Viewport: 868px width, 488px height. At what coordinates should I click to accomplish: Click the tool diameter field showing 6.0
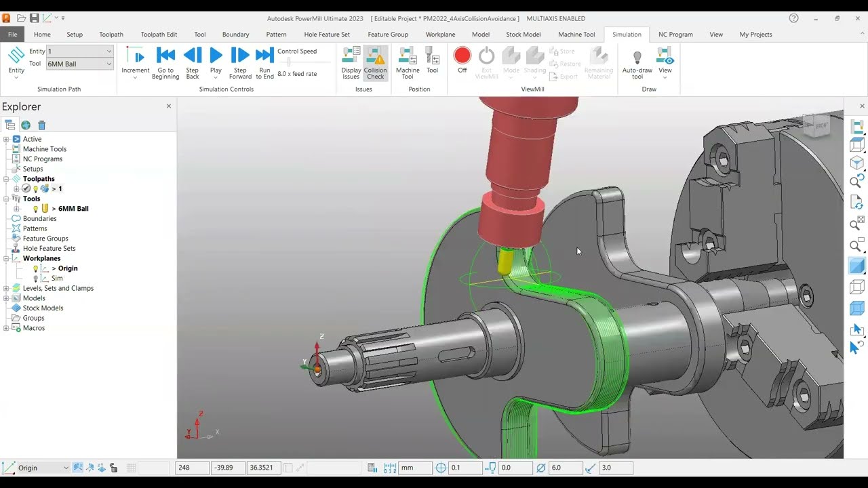566,468
